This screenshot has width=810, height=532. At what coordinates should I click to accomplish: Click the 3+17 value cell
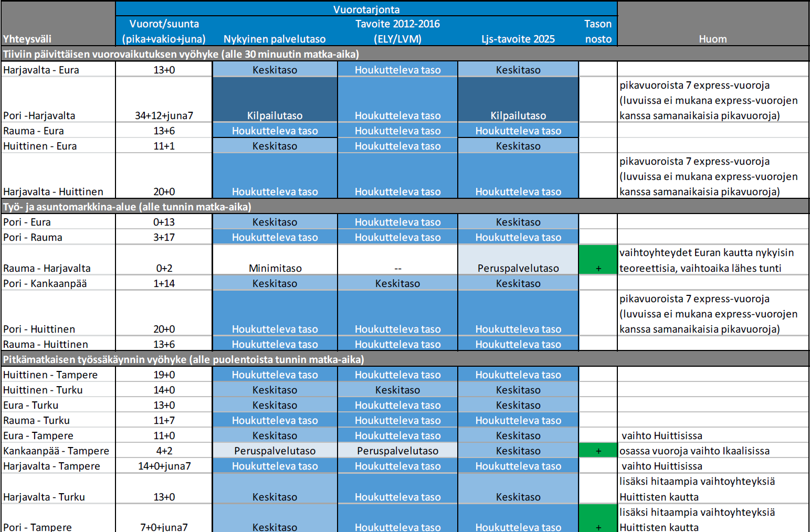(164, 237)
